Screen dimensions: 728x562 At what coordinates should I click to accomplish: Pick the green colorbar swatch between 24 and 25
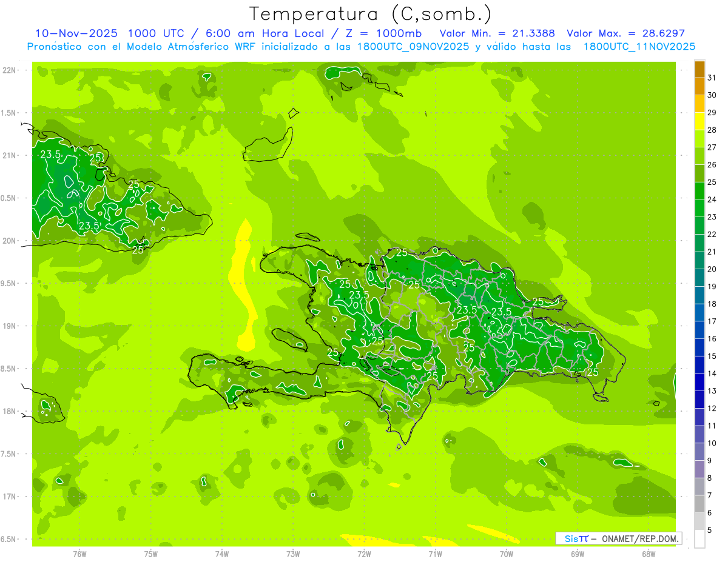point(699,191)
